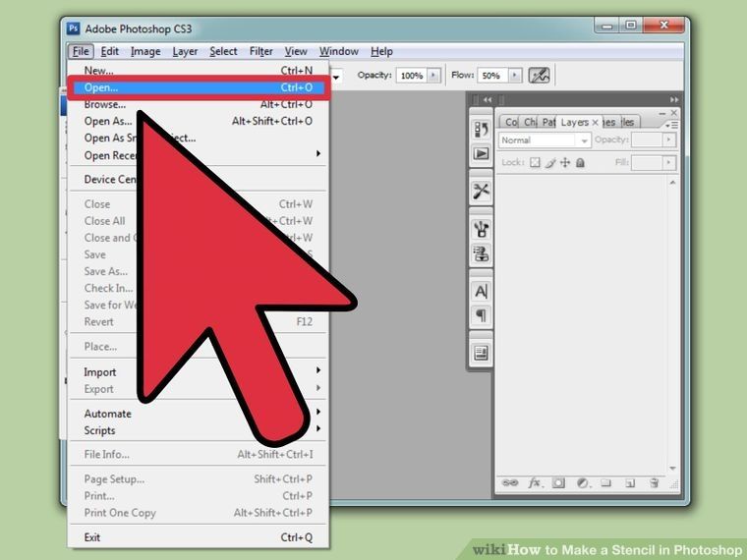747x560 pixels.
Task: Open the Image menu
Action: click(145, 51)
